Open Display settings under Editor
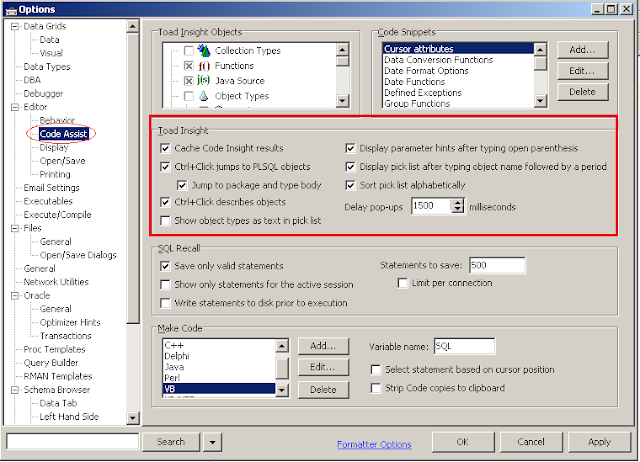Image resolution: width=640 pixels, height=462 pixels. click(54, 147)
